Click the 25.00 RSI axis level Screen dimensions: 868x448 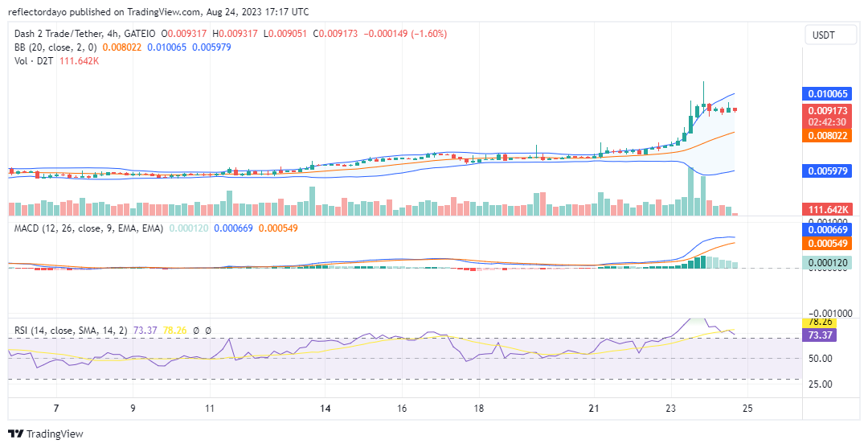(821, 384)
